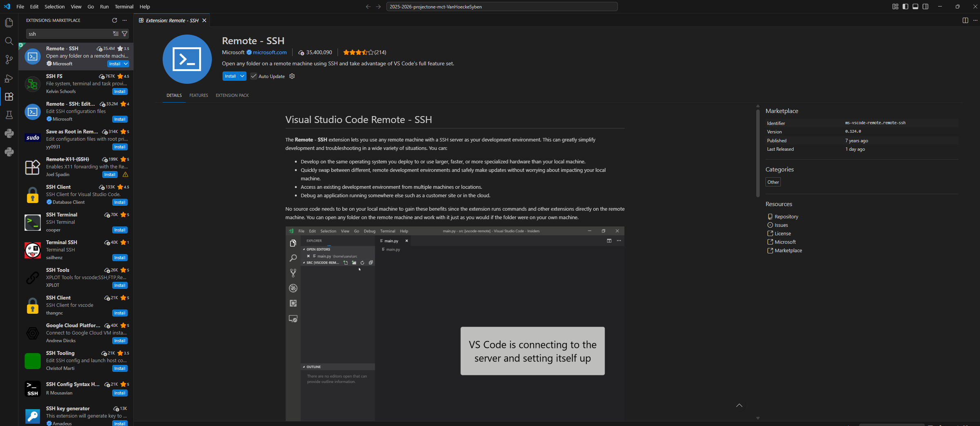Install SSH FS extension
The width and height of the screenshot is (980, 426).
pyautogui.click(x=120, y=91)
